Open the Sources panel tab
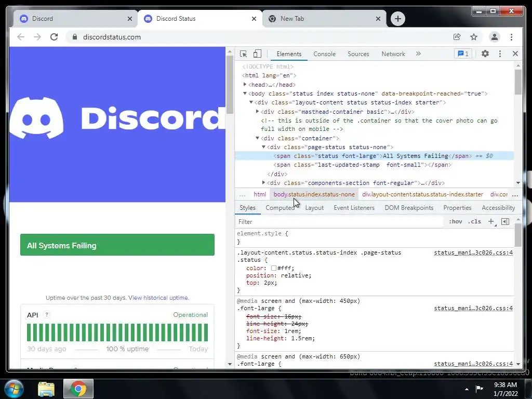532x399 pixels. tap(358, 54)
